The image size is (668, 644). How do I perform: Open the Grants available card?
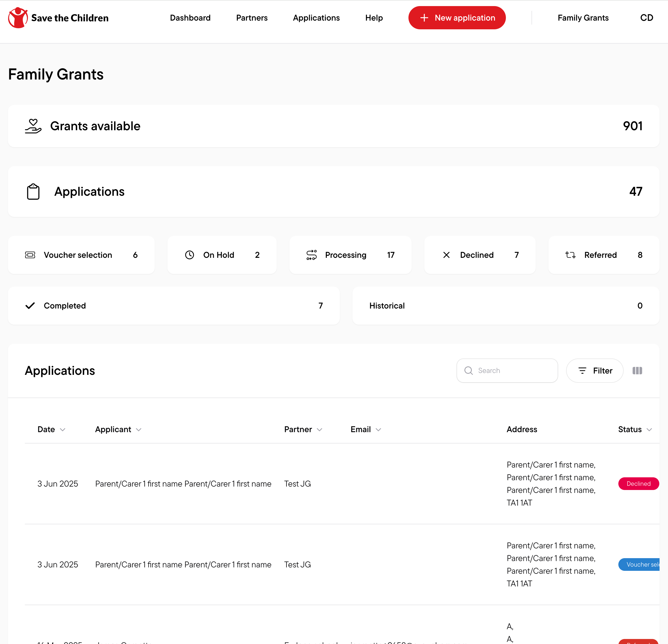(x=334, y=126)
